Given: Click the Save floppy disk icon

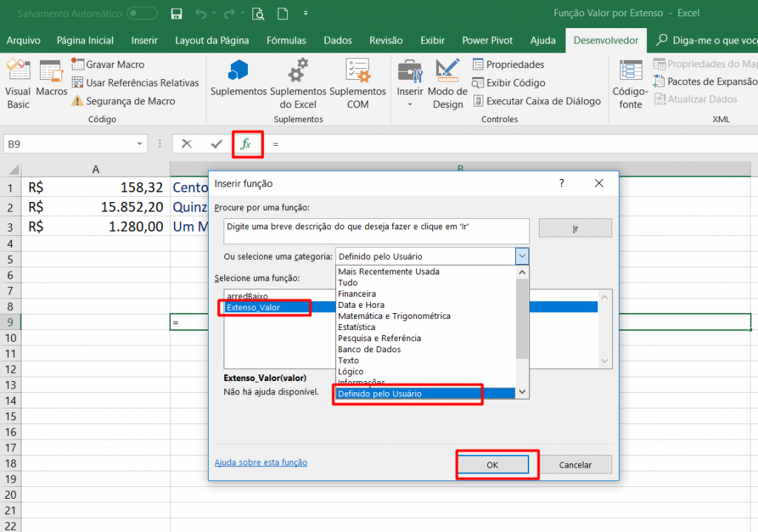Looking at the screenshot, I should (176, 13).
